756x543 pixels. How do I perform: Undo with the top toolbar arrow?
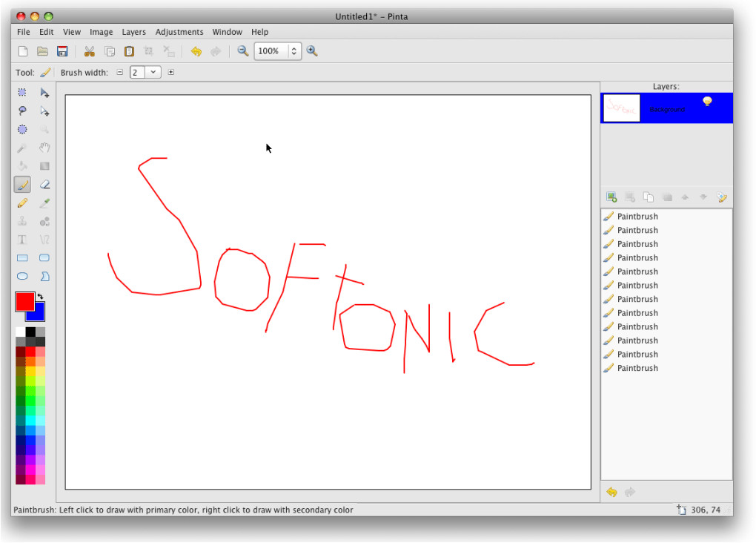pyautogui.click(x=196, y=51)
